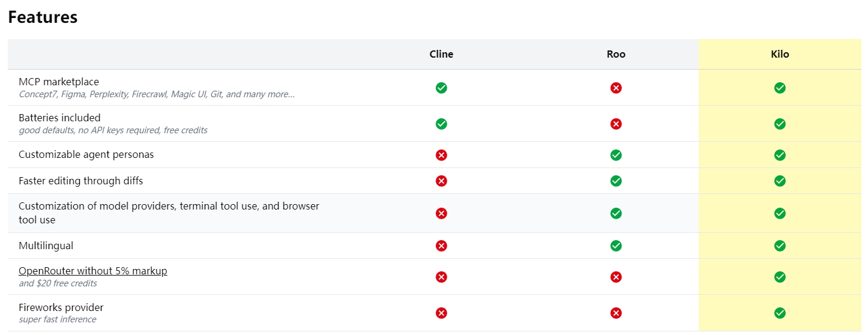Click Kilo's green check for Multilingual row

pyautogui.click(x=780, y=246)
